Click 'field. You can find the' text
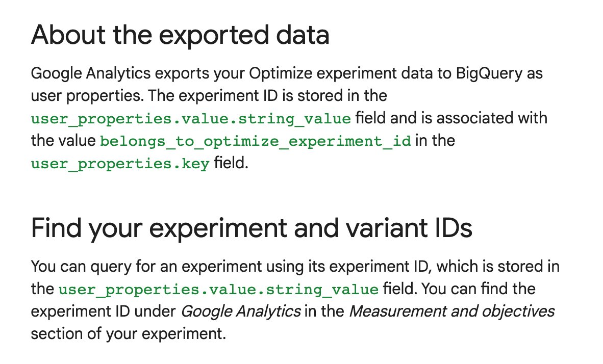This screenshot has width=603, height=364. pos(459,289)
